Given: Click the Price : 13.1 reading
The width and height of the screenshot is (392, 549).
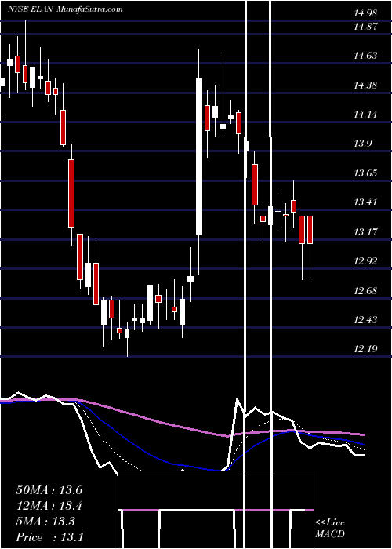Looking at the screenshot, I should pyautogui.click(x=49, y=537).
